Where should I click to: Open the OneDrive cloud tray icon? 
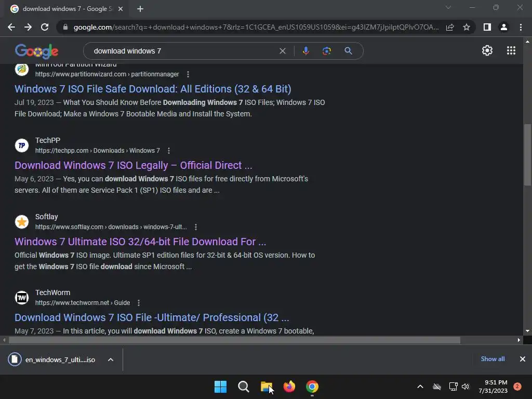click(x=437, y=387)
